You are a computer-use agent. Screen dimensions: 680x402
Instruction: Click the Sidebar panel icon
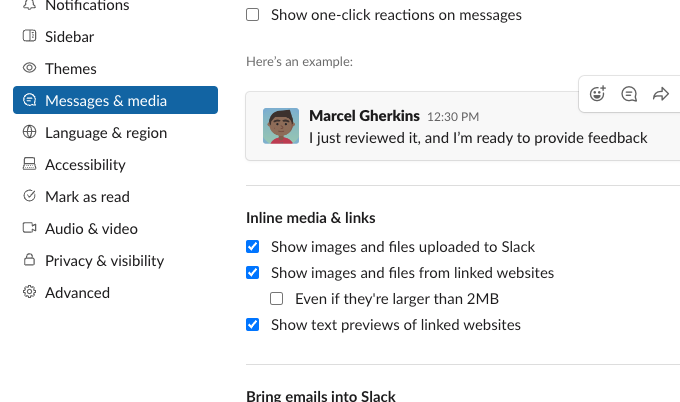click(x=29, y=36)
